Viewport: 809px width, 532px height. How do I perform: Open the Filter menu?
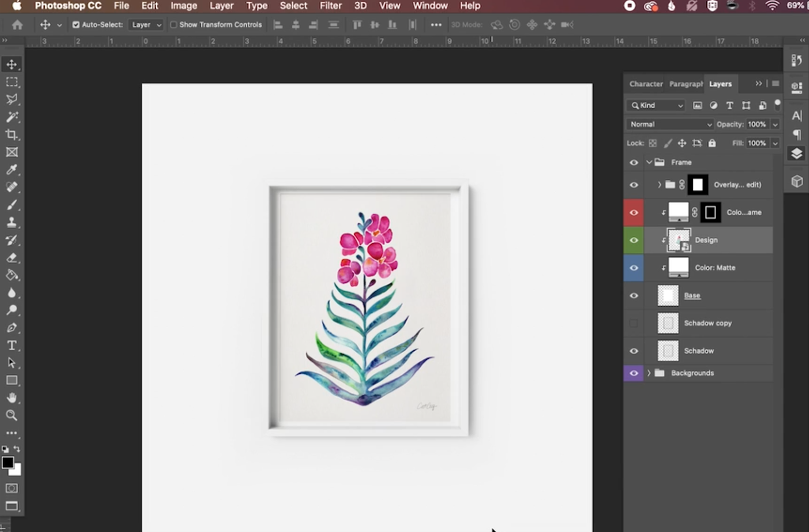pyautogui.click(x=331, y=6)
